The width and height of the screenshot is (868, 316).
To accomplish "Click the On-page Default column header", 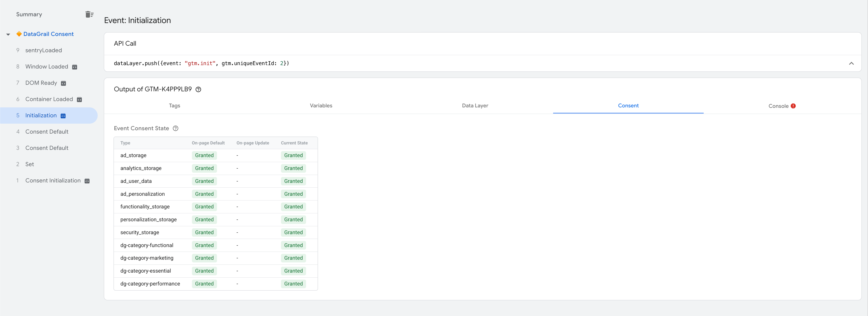I will click(x=208, y=143).
